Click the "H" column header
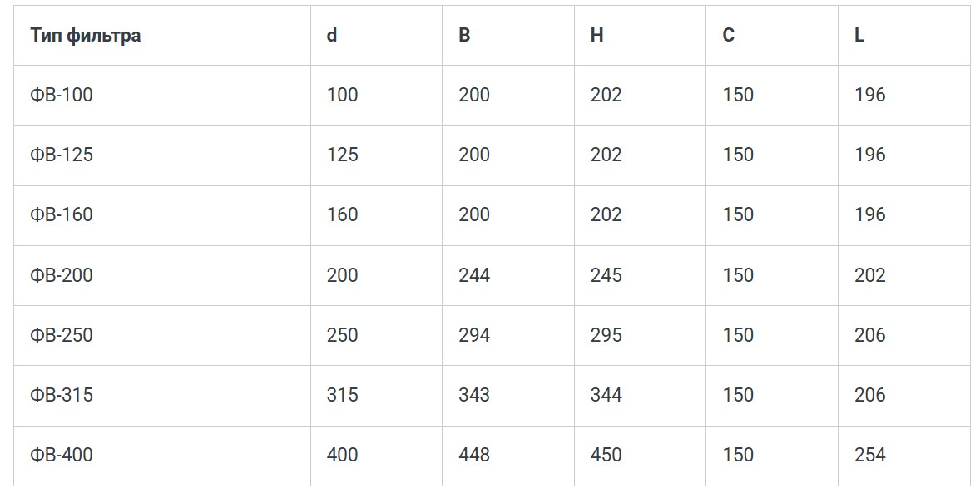The width and height of the screenshot is (980, 498). pyautogui.click(x=596, y=36)
